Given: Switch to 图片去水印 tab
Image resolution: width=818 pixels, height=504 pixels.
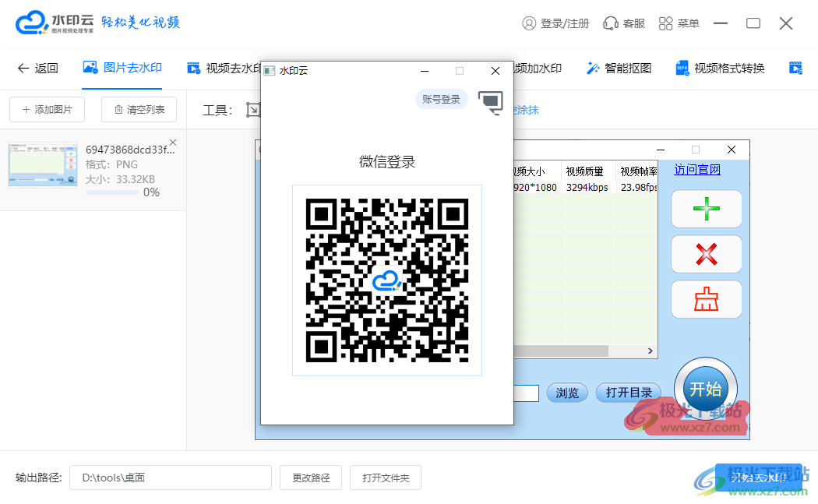Looking at the screenshot, I should tap(122, 68).
